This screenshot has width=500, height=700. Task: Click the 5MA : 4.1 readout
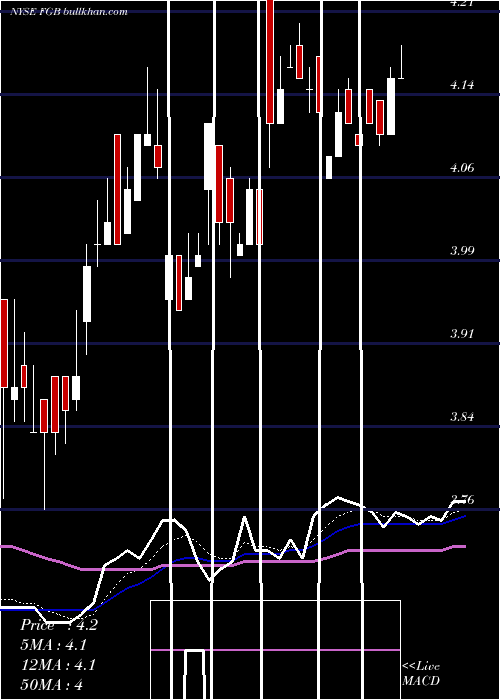[53, 645]
